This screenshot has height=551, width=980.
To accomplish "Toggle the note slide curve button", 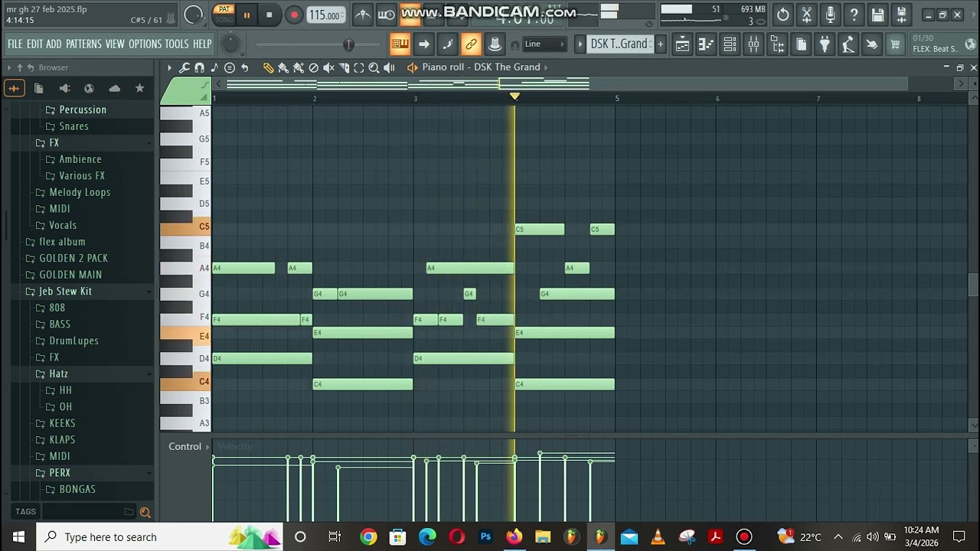I will pos(447,44).
